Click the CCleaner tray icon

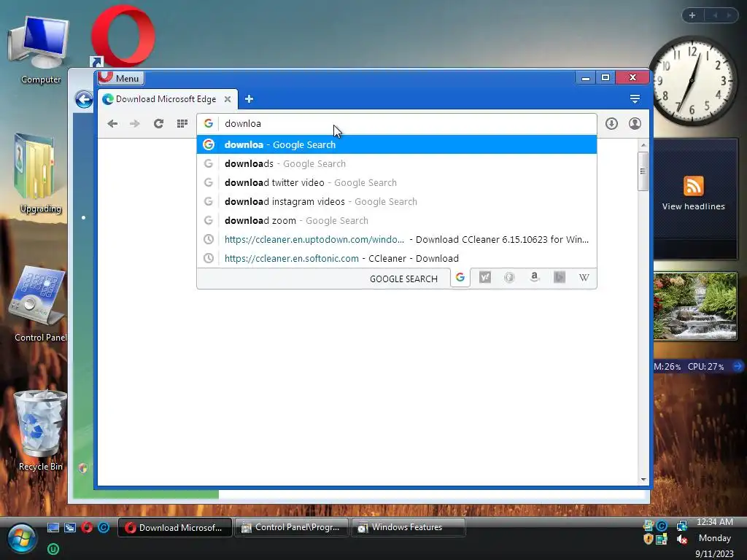tap(662, 526)
